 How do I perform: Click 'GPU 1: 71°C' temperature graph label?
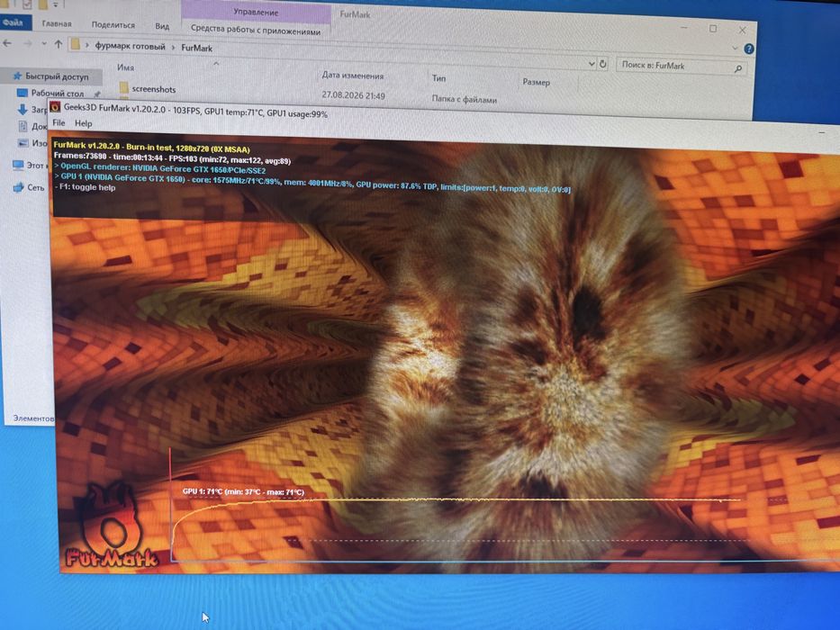pos(243,491)
